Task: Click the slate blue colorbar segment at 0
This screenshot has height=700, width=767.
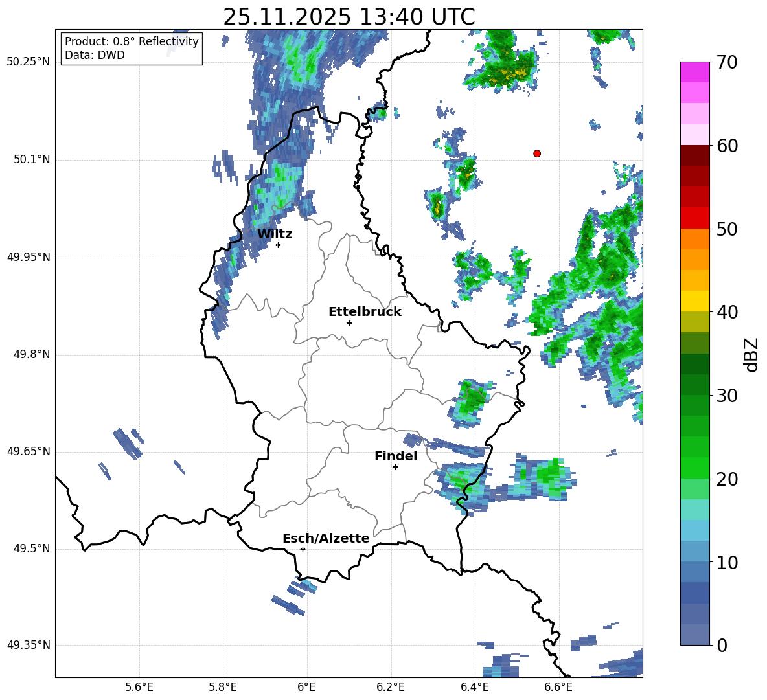Action: [694, 635]
